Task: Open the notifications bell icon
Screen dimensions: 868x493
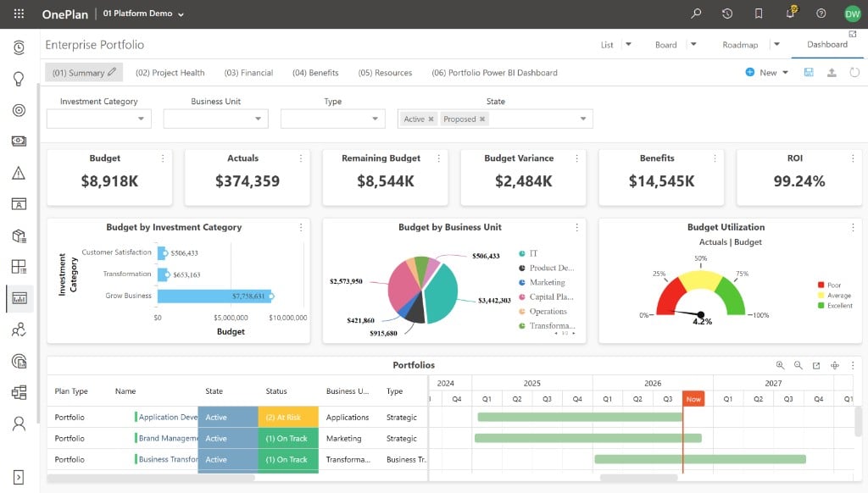Action: coord(791,13)
